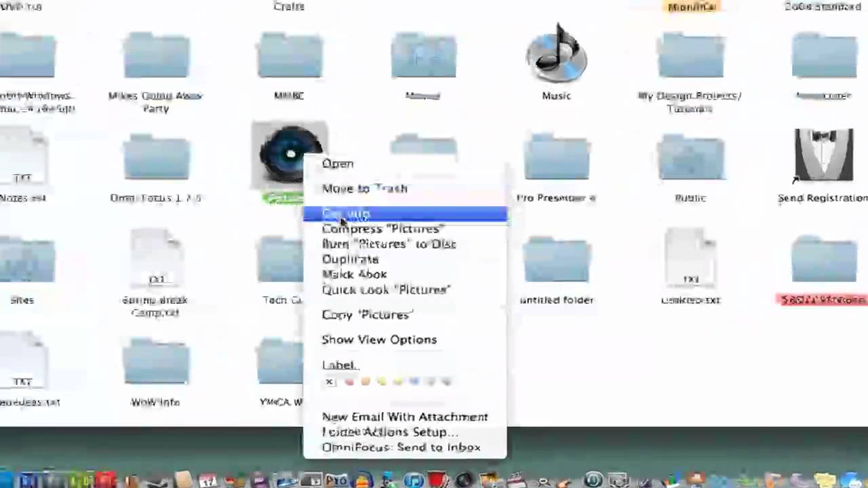Choose Compress "Pictures"

382,228
